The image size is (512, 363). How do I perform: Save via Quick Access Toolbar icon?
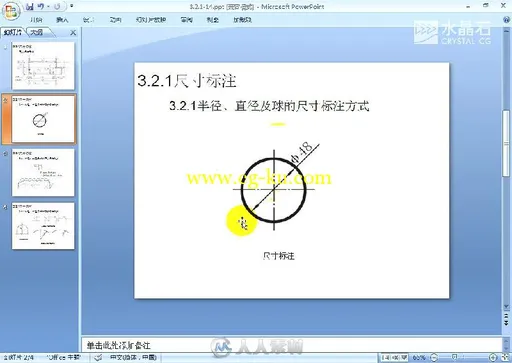pos(30,6)
